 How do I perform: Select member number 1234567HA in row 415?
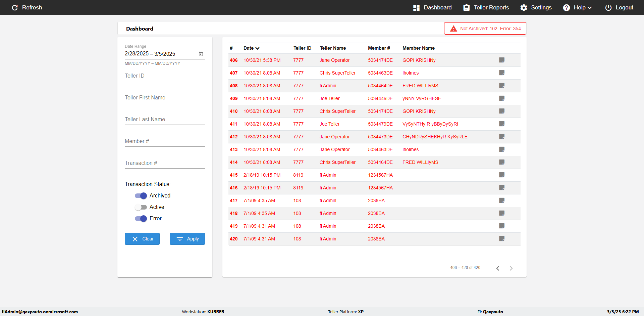click(380, 175)
